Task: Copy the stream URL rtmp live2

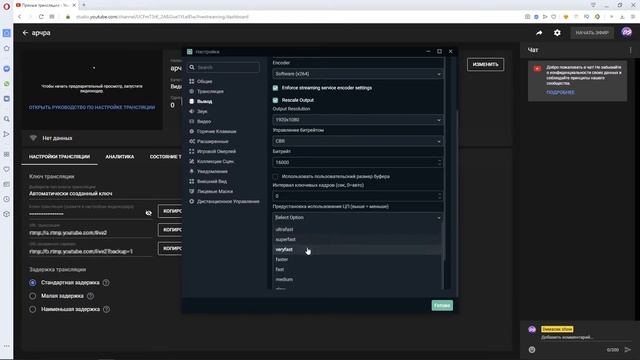Action: [170, 230]
